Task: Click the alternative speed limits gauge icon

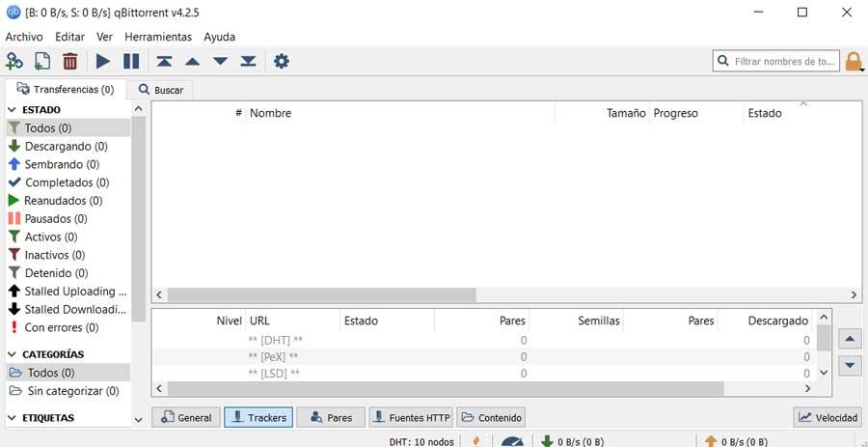Action: coord(512,441)
